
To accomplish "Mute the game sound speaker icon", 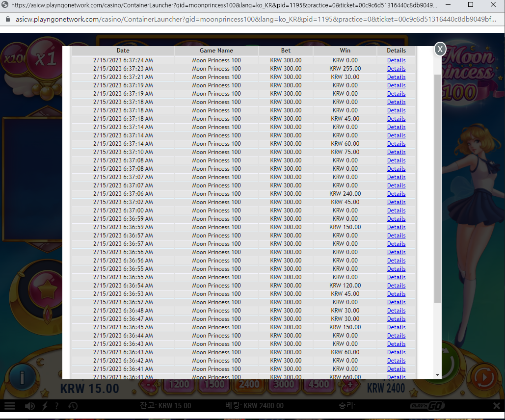I will [x=29, y=406].
